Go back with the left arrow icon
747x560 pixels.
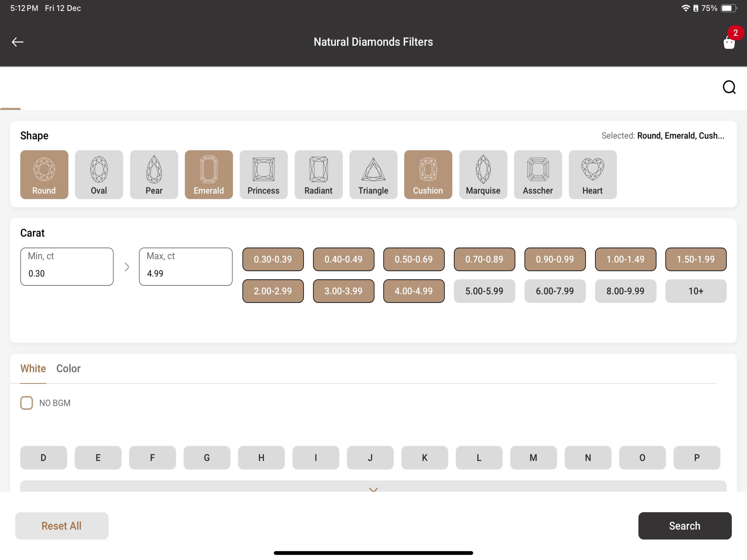click(17, 42)
